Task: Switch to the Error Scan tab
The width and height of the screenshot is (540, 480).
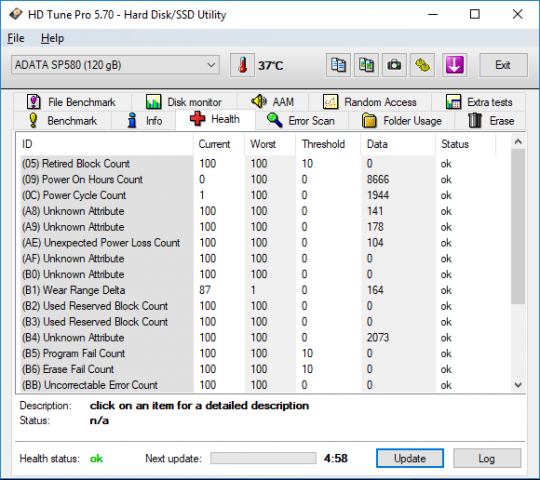Action: coord(301,121)
